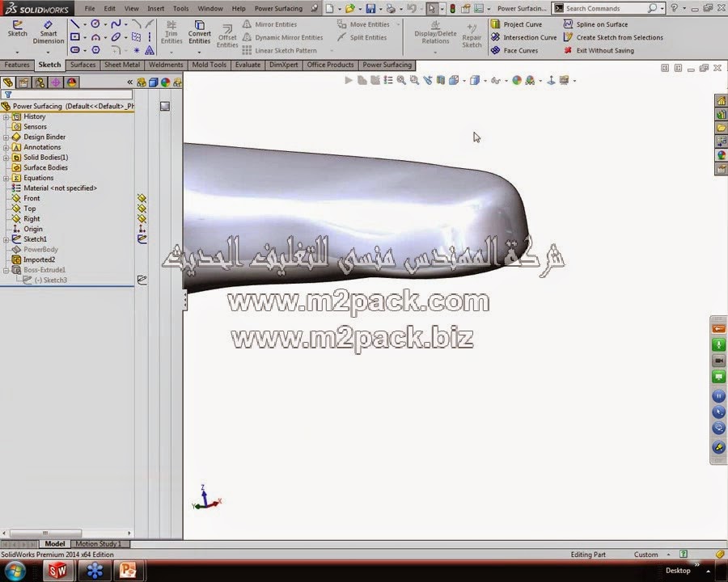The height and width of the screenshot is (582, 728).
Task: Click Convert Entities tool
Action: coord(200,32)
